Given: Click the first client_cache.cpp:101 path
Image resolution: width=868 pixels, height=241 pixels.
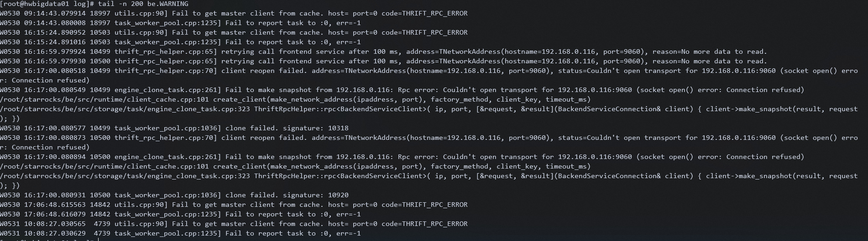Looking at the screenshot, I should coord(105,99).
